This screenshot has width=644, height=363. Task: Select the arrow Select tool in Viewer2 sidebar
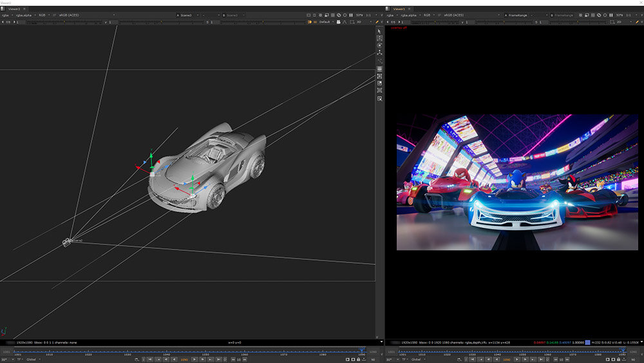click(379, 31)
